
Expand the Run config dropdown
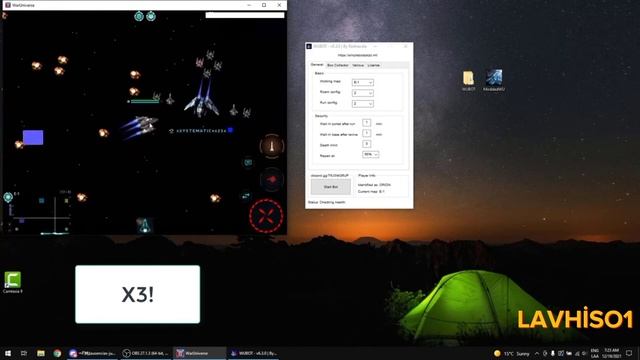point(362,104)
